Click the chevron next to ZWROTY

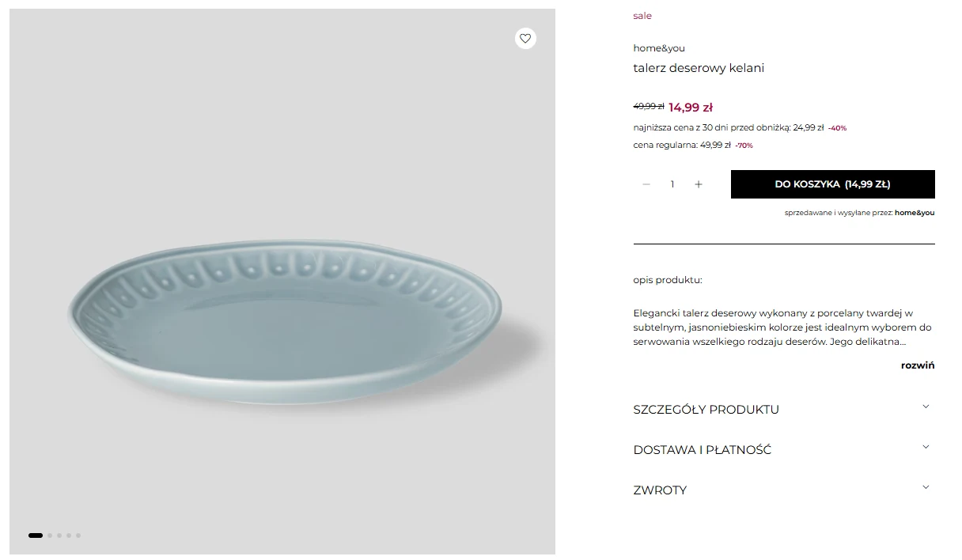tap(926, 486)
